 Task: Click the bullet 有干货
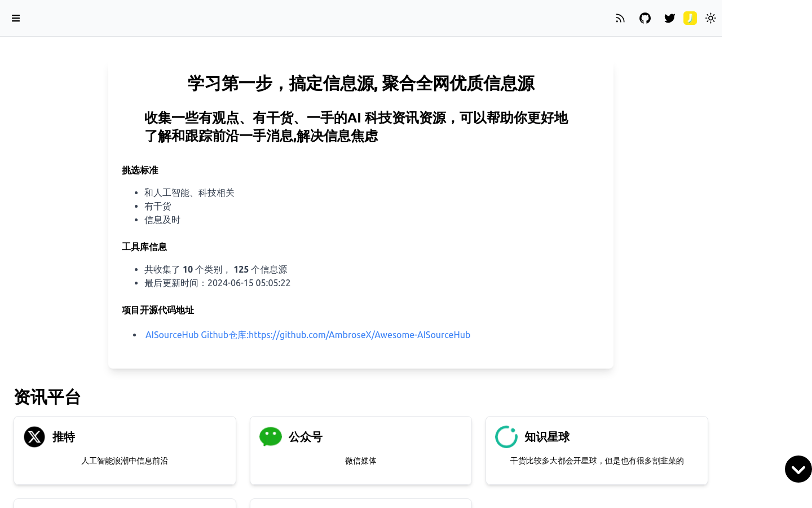(x=158, y=206)
